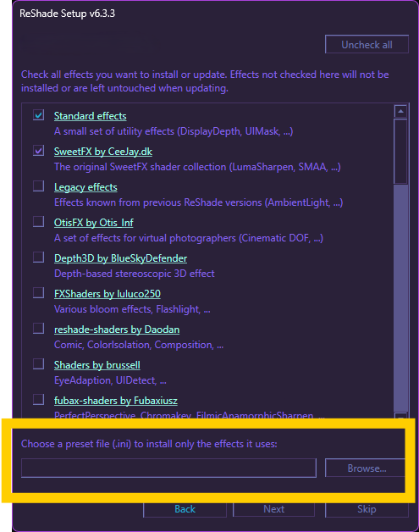
Task: Open the FXShaders by luluco250 link
Action: click(108, 294)
